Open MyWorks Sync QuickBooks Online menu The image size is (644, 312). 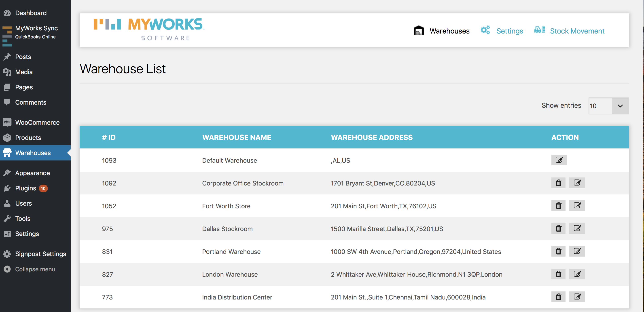click(36, 32)
